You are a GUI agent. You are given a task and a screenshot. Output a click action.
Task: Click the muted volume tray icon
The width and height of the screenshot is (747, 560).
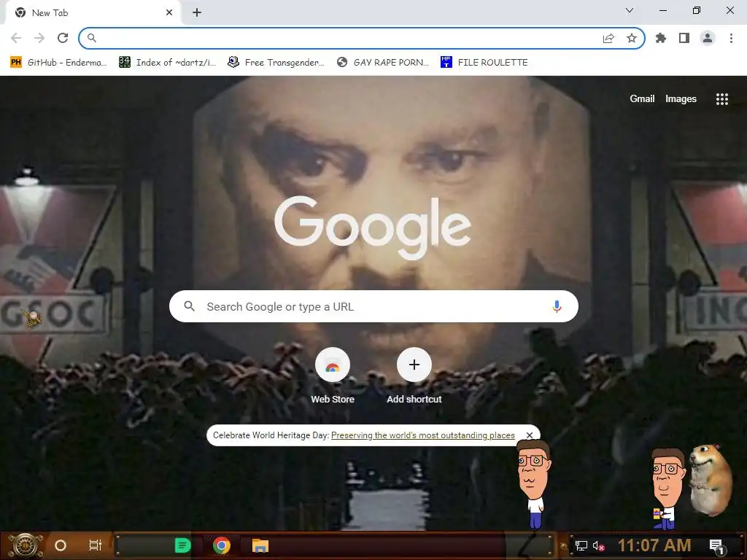click(598, 545)
